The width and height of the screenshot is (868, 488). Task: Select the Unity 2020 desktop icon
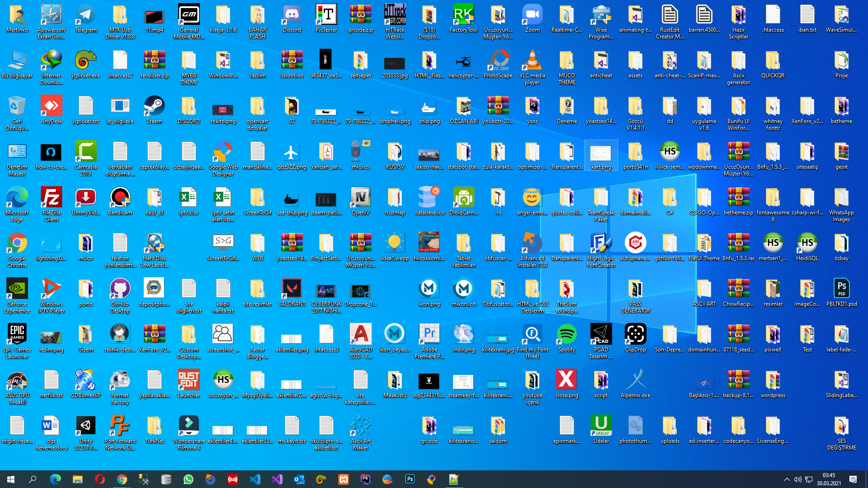[x=86, y=433]
